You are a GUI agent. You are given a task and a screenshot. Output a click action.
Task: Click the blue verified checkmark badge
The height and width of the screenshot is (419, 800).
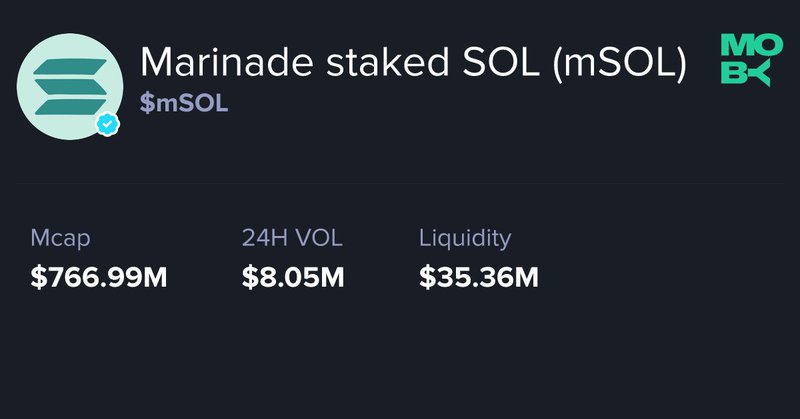pyautogui.click(x=108, y=125)
